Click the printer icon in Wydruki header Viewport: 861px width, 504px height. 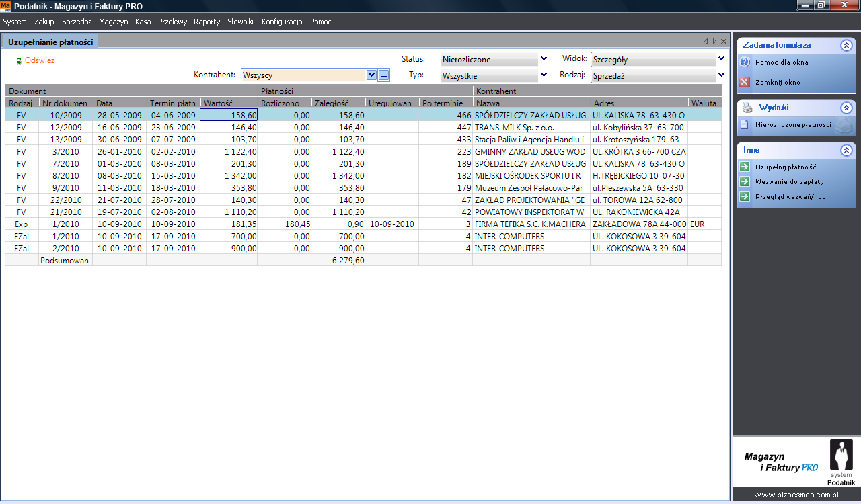(746, 108)
